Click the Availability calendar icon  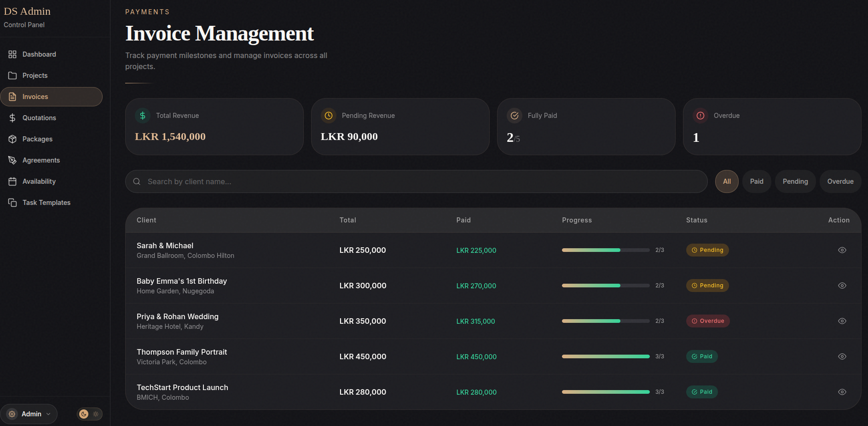point(12,181)
